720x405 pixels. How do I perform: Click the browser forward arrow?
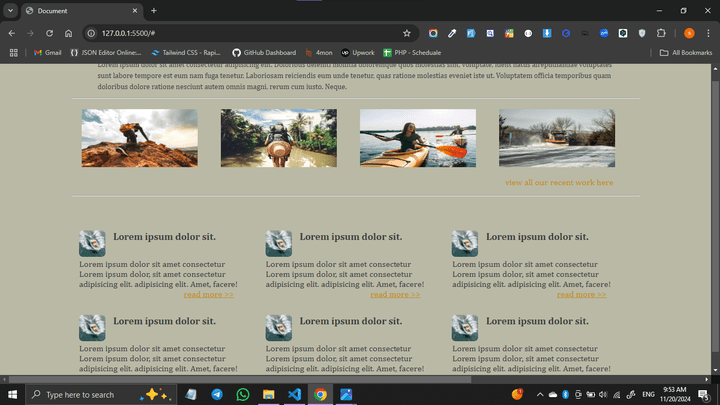click(x=30, y=33)
